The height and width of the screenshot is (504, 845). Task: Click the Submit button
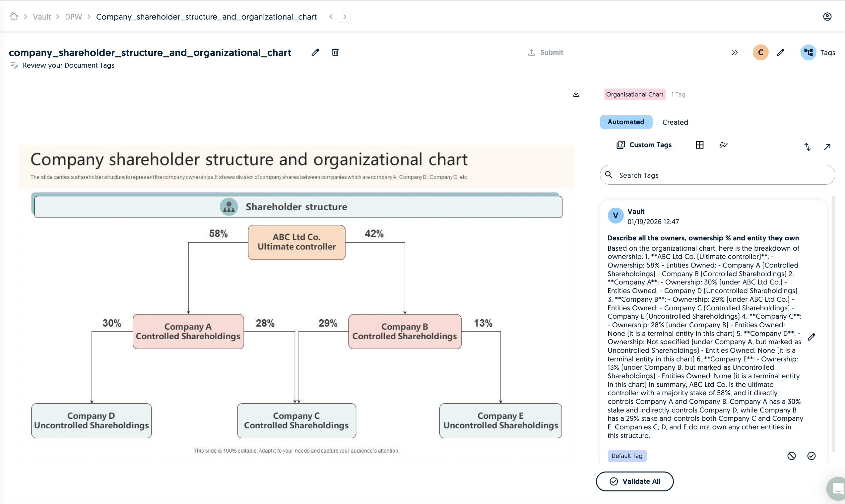click(546, 52)
